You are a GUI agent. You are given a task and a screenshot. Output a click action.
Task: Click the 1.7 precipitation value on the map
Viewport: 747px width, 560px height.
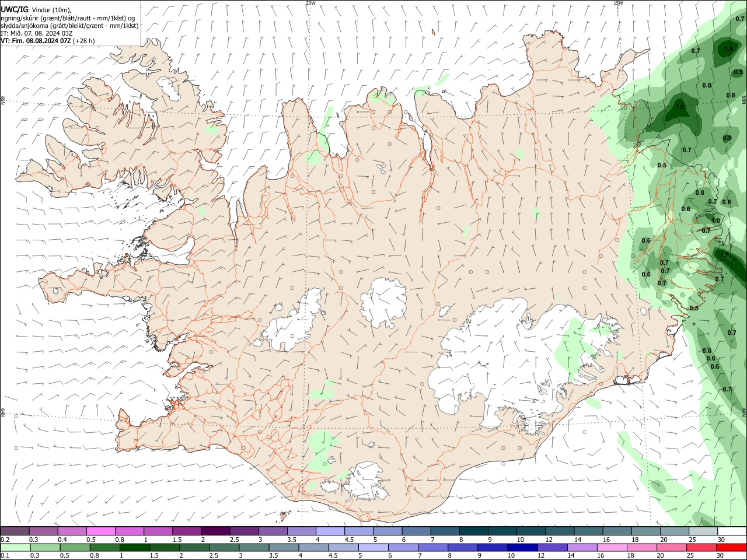pos(725,256)
